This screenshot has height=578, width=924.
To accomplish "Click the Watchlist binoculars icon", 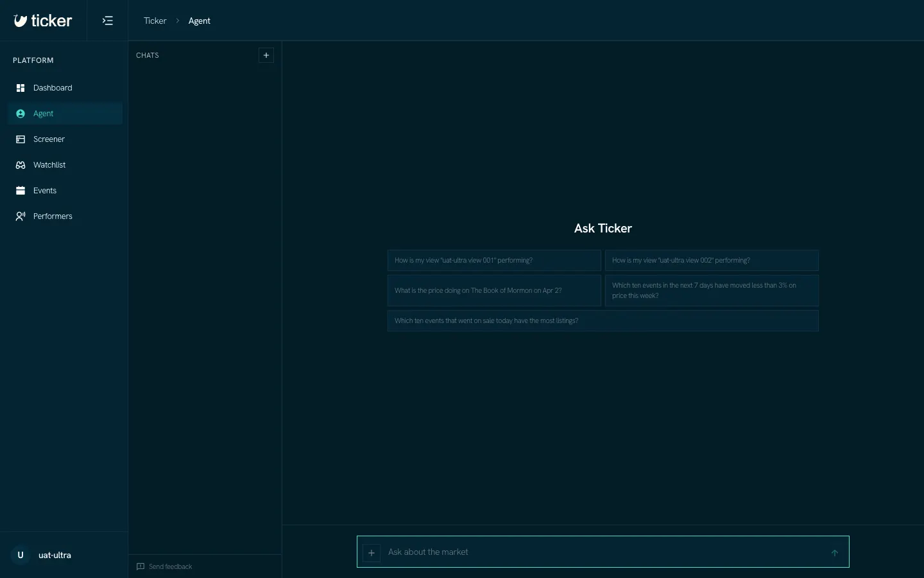I will coord(21,165).
